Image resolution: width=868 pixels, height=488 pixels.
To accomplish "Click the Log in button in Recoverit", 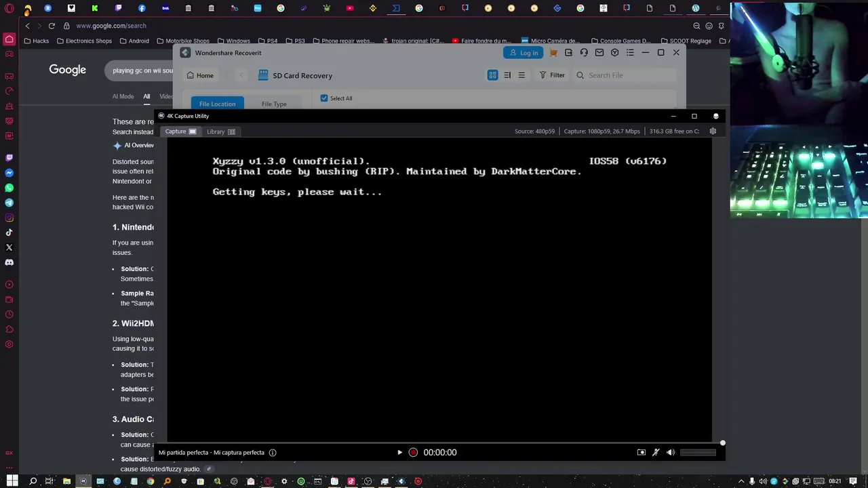I will [523, 53].
